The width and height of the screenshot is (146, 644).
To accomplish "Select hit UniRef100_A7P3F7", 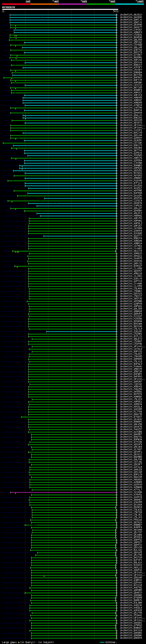I will pos(131,68).
